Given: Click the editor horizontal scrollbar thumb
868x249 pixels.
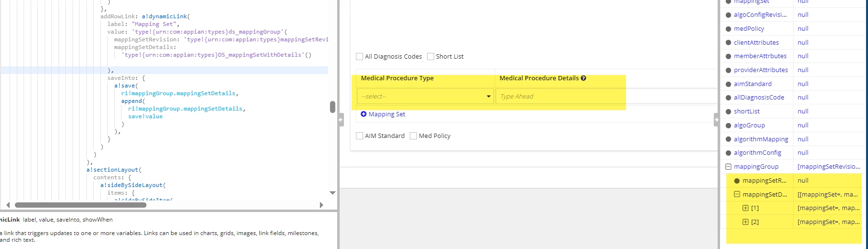Looking at the screenshot, I should [x=80, y=205].
